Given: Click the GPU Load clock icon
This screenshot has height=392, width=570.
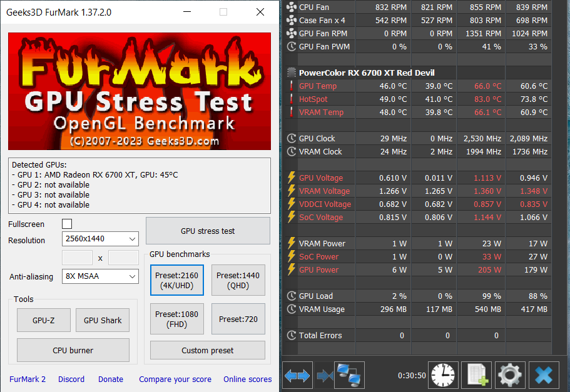Looking at the screenshot, I should [x=292, y=296].
